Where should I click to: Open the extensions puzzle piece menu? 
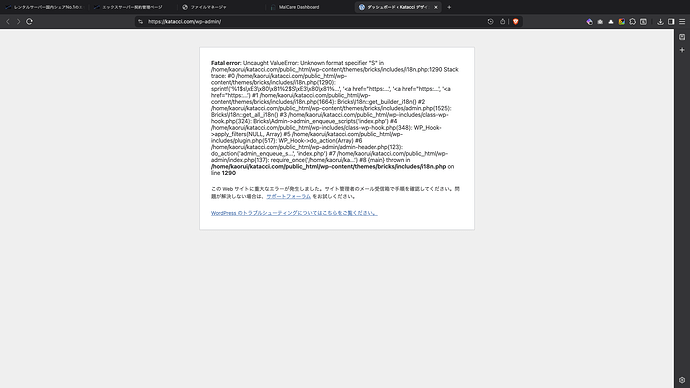(x=632, y=22)
